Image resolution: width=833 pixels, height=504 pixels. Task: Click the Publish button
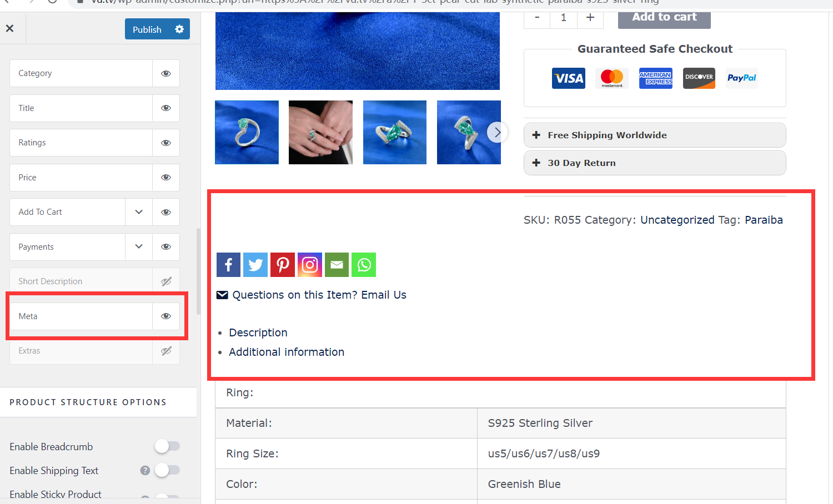click(147, 29)
